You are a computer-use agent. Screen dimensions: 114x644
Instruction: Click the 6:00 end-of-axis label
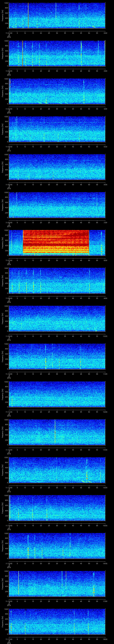coord(105,184)
